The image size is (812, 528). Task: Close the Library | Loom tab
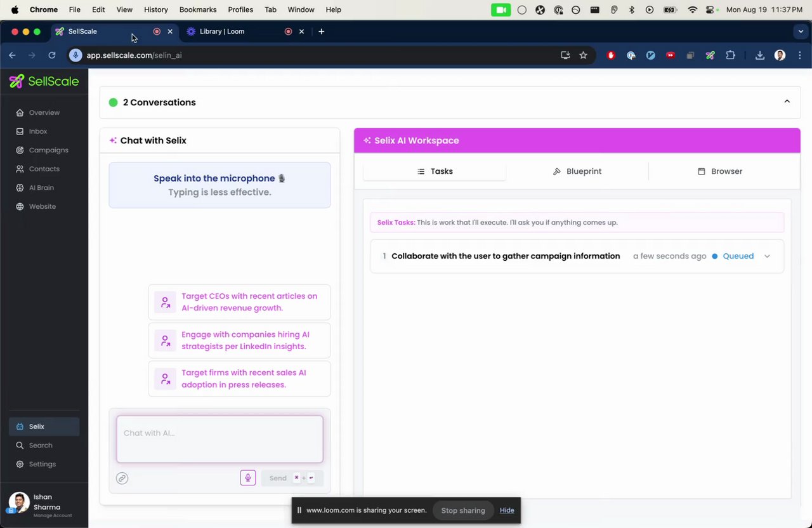coord(301,31)
